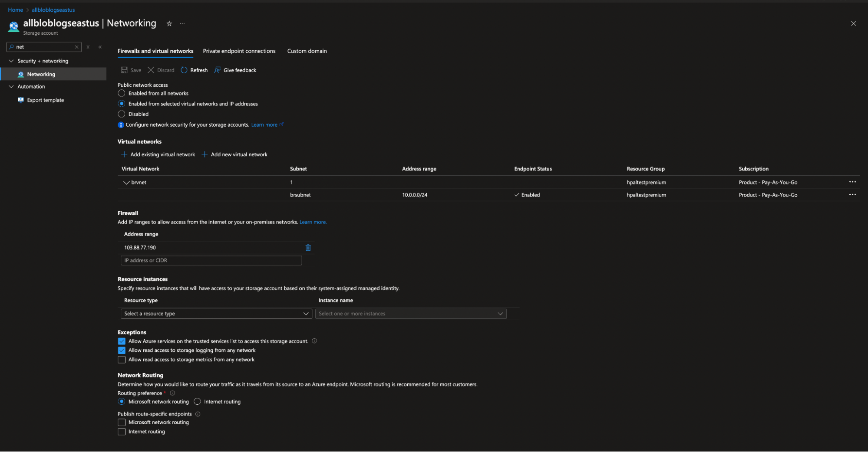Collapse the brvnet virtual network row
Screen dimensions: 868x452
tap(126, 182)
